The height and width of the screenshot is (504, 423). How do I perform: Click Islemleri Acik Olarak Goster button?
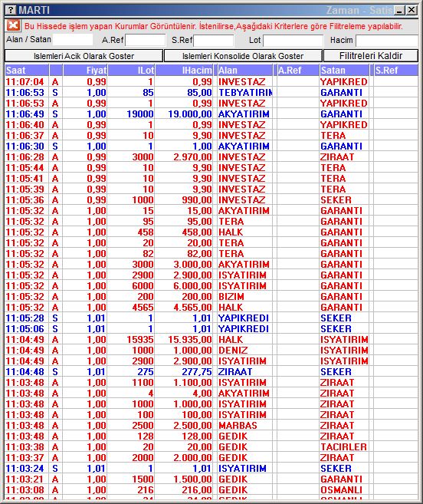click(x=84, y=56)
